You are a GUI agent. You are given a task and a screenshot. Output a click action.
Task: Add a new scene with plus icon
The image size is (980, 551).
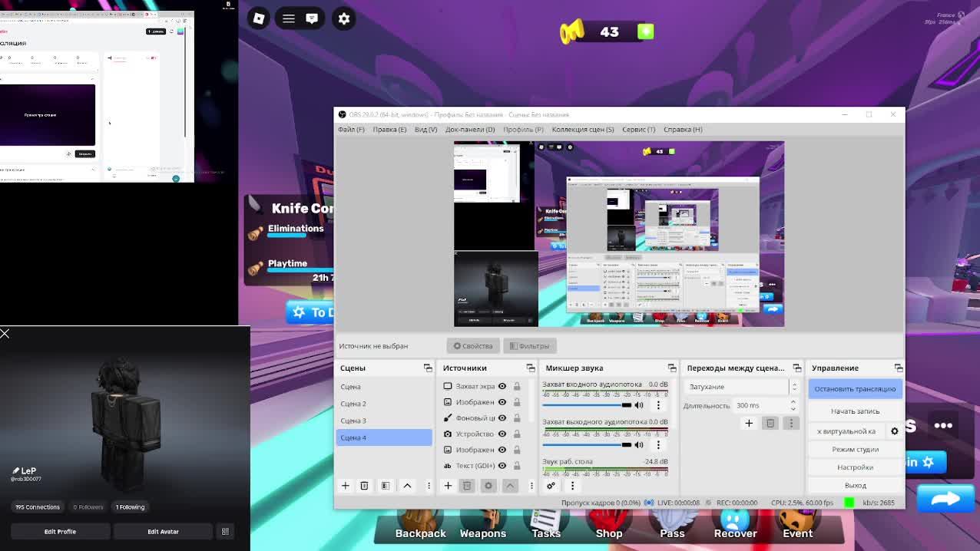tap(345, 486)
